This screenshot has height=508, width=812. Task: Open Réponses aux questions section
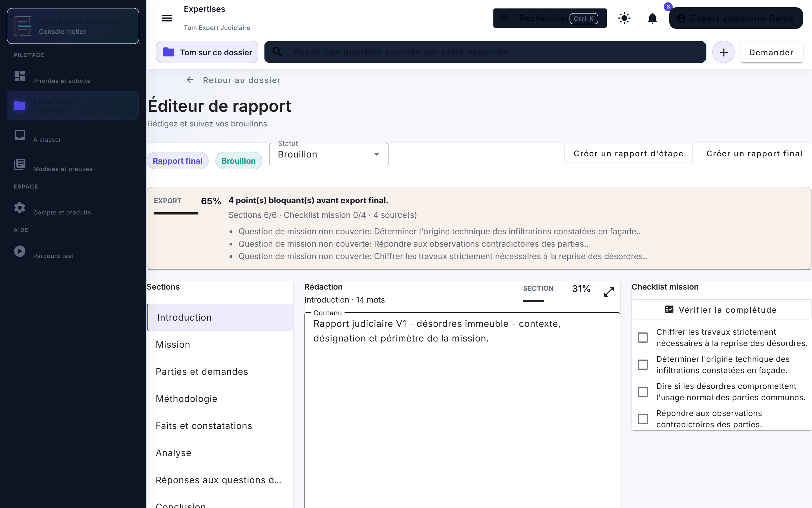tap(220, 480)
